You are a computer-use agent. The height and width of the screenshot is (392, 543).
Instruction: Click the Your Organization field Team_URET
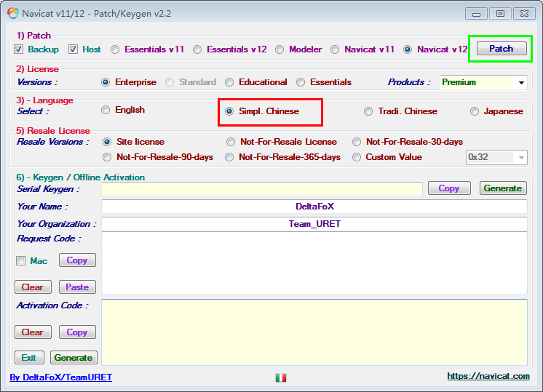pyautogui.click(x=314, y=224)
